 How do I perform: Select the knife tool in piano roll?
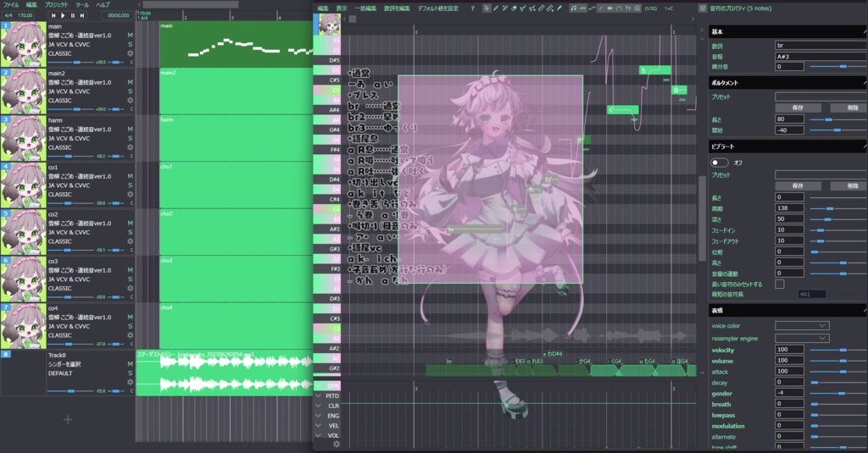(x=559, y=8)
